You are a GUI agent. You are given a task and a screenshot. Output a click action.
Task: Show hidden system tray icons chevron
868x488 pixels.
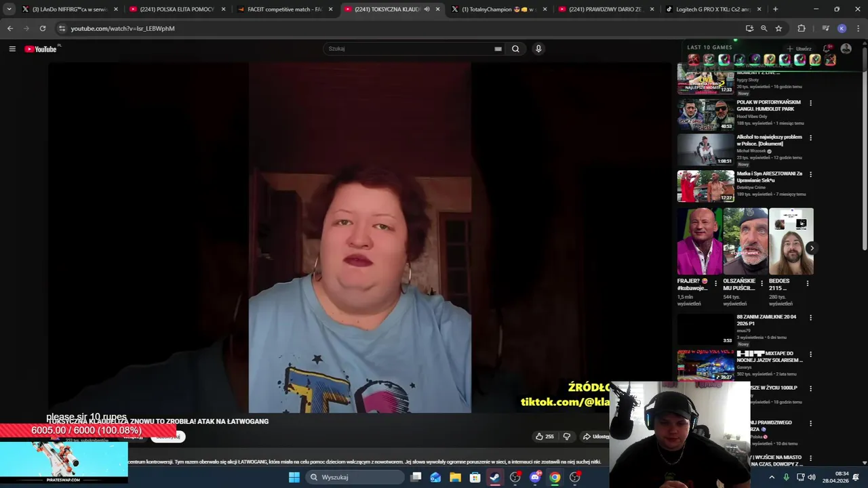(x=772, y=477)
